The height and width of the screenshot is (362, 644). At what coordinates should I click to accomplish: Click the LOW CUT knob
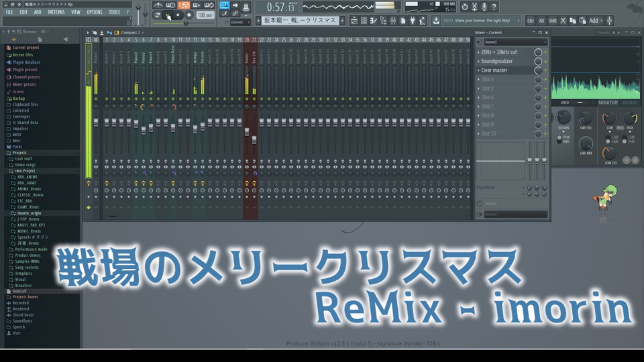[609, 154]
